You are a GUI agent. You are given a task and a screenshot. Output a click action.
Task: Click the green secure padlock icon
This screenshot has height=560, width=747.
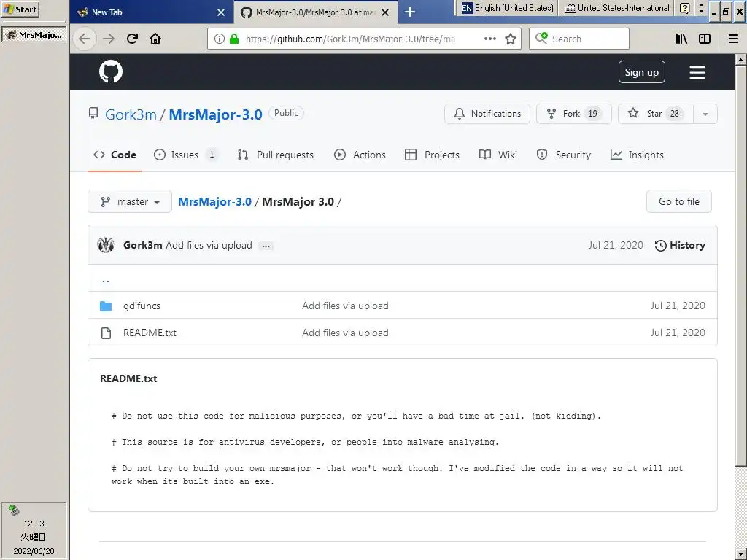pos(234,39)
